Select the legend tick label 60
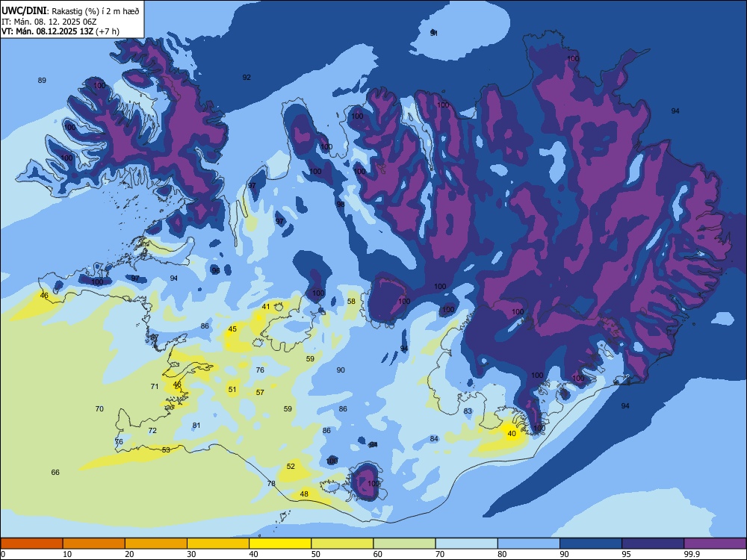 click(x=378, y=554)
